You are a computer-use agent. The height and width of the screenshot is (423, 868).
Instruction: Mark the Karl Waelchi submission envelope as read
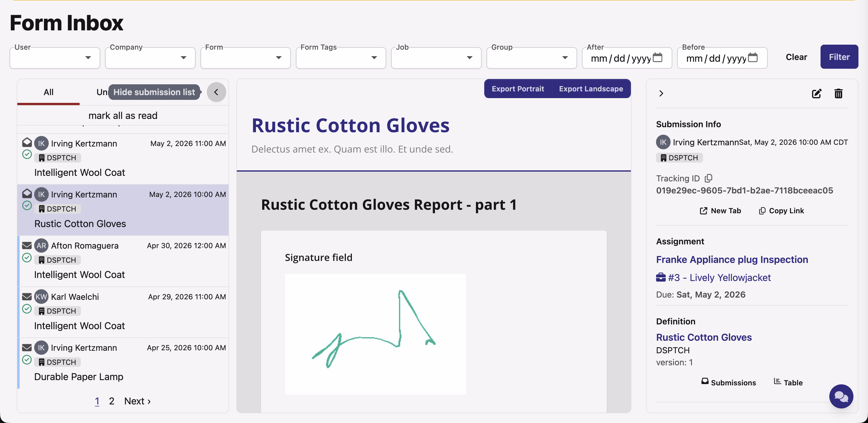(27, 297)
